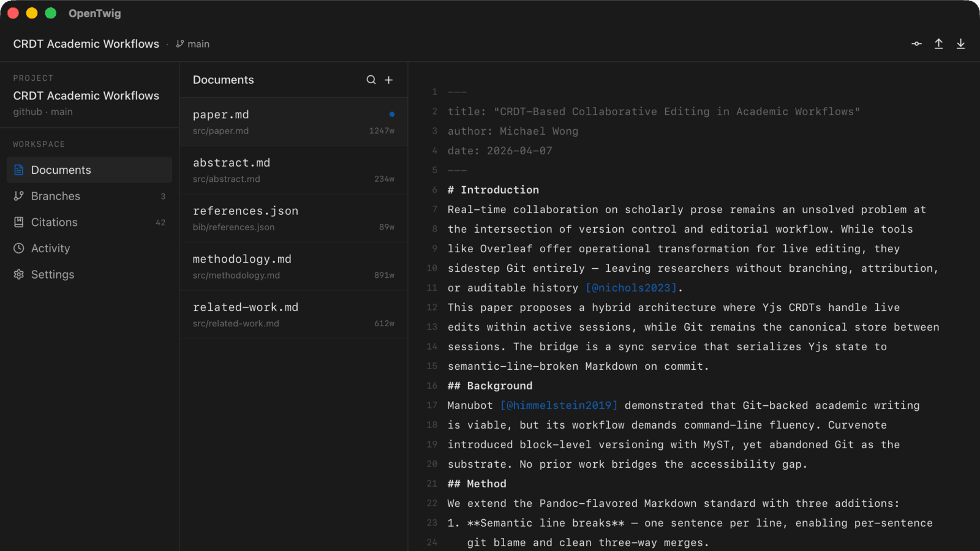
Task: Click the '## Background' heading line
Action: pyautogui.click(x=490, y=386)
